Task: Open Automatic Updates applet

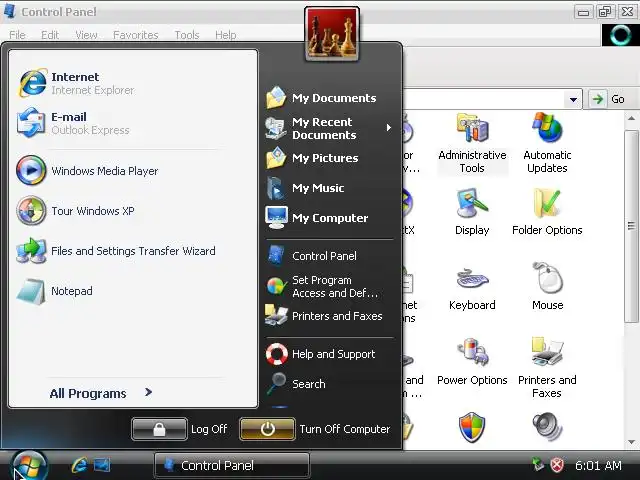Action: [547, 144]
